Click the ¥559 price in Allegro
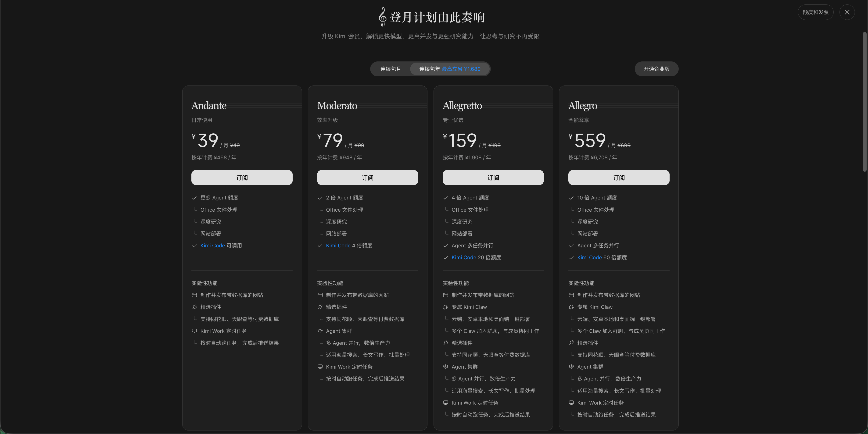Screen dimensions: 868x434 (x=587, y=140)
